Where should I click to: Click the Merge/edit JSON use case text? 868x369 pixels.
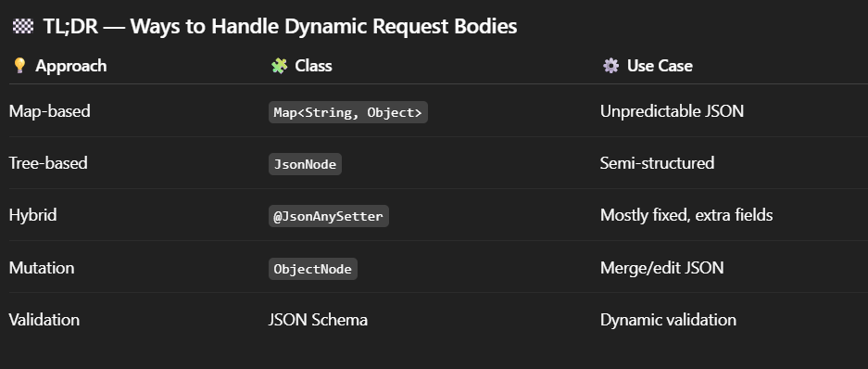click(662, 268)
